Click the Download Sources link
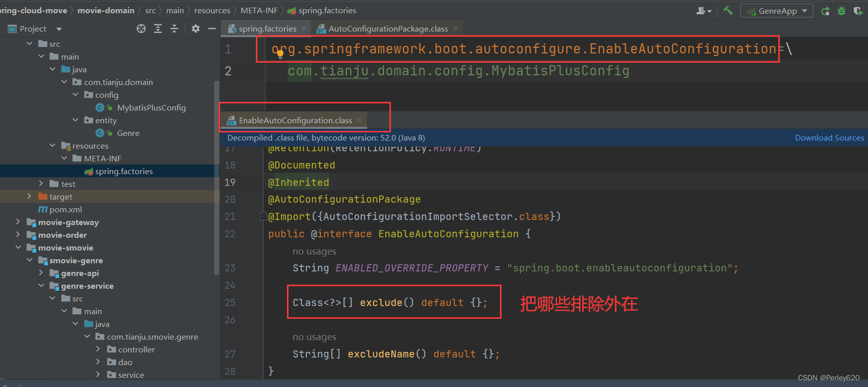868x387 pixels. [829, 137]
